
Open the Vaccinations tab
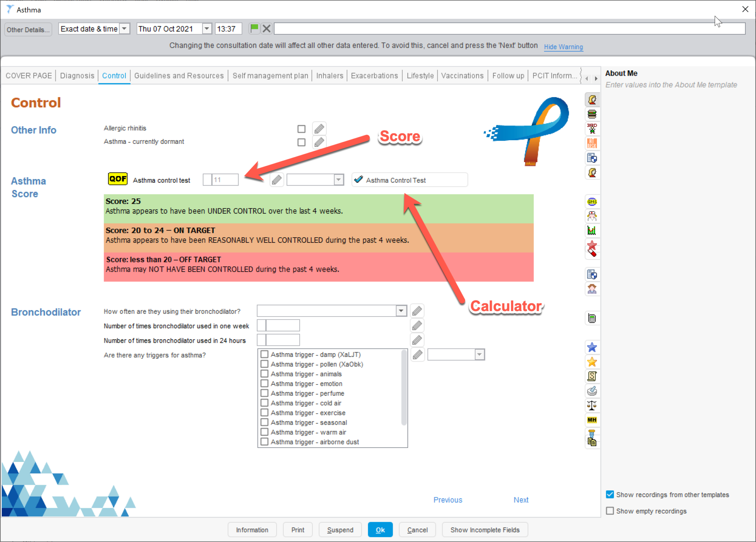463,76
